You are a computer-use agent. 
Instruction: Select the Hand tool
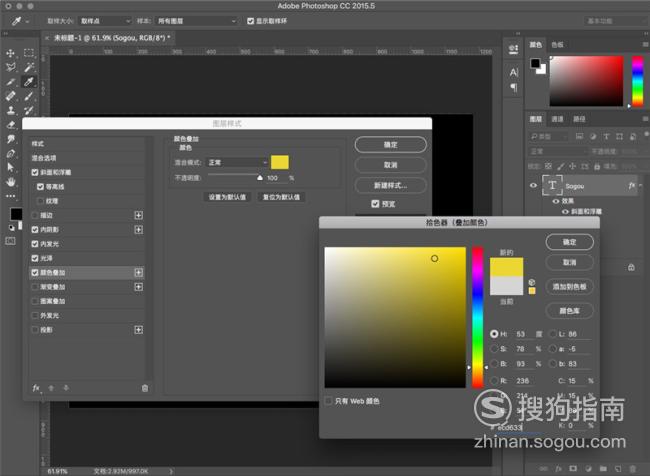pos(11,182)
